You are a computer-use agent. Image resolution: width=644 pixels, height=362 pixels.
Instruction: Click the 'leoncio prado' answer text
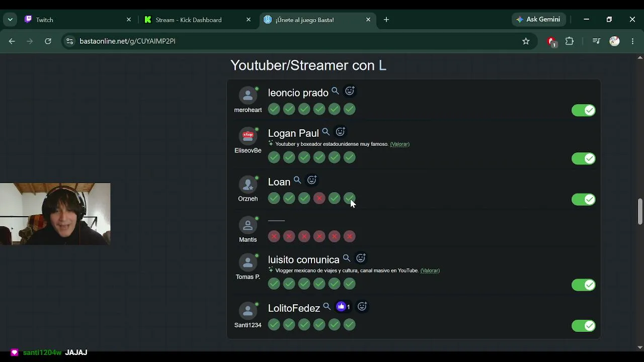298,93
